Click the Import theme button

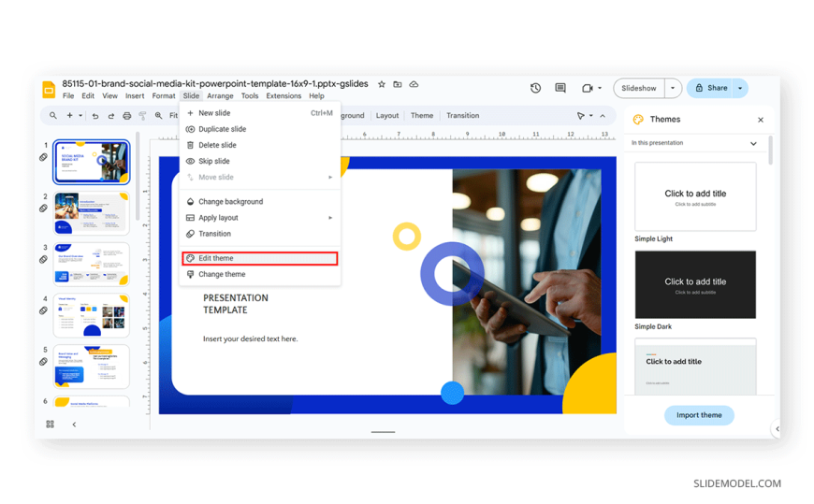[x=699, y=415]
